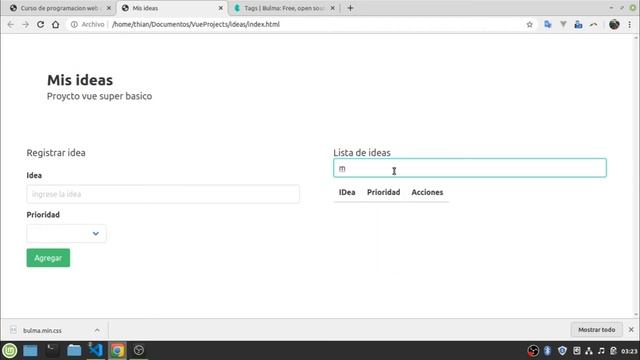Click the Lista de ideas heading
This screenshot has width=640, height=360.
click(x=362, y=153)
